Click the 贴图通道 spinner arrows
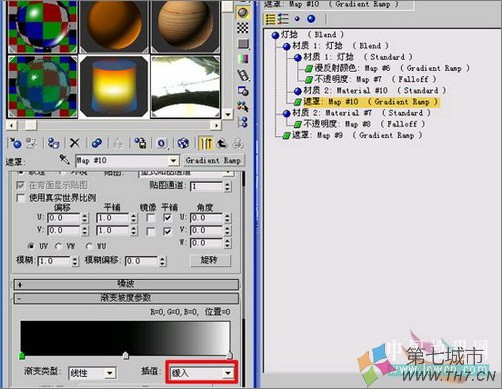502x389 pixels. (x=227, y=186)
